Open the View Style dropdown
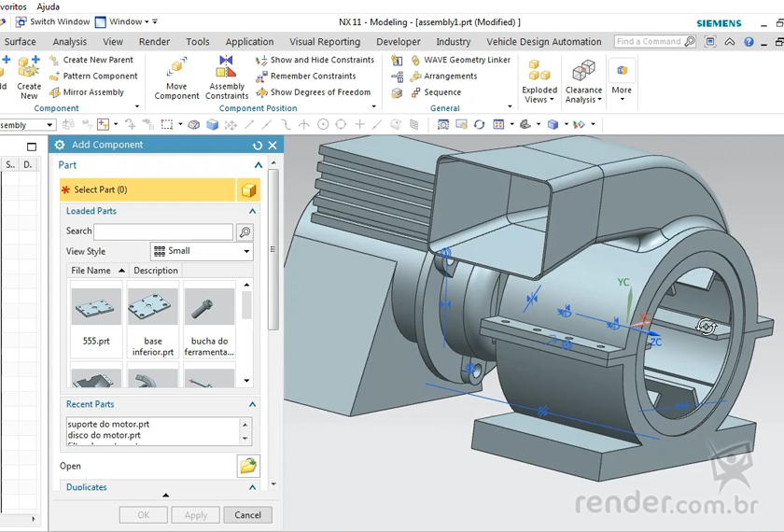 pos(202,251)
